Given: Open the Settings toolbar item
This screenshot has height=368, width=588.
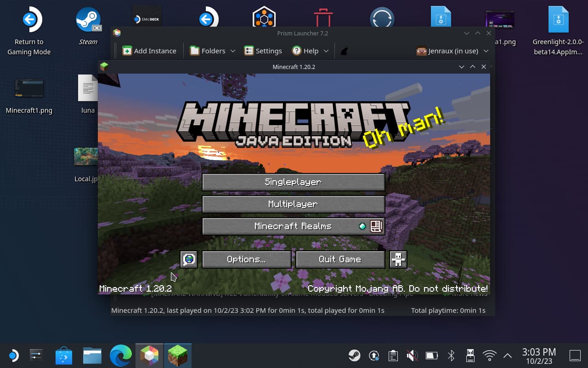Looking at the screenshot, I should point(263,51).
